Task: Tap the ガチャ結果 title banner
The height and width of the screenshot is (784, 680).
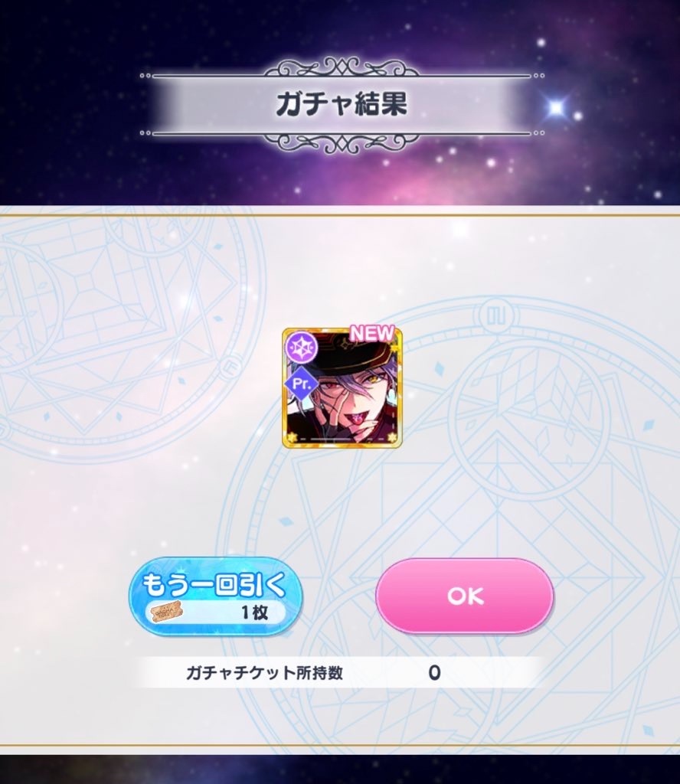Action: [x=342, y=104]
